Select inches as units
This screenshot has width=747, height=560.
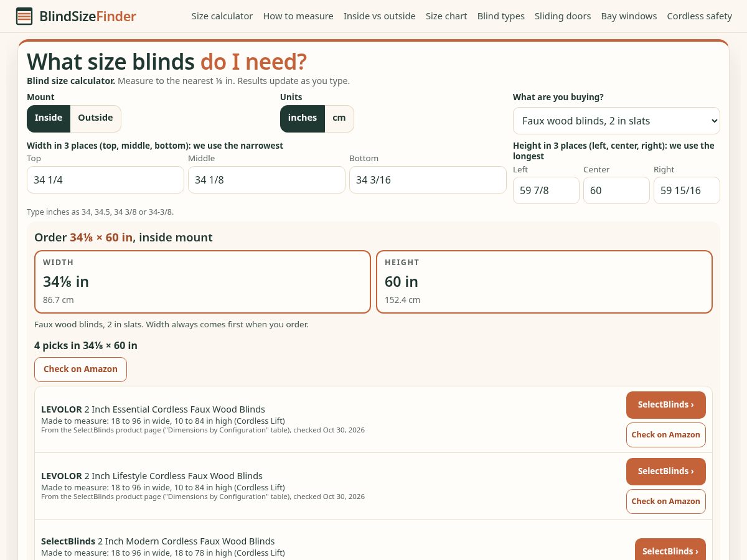click(x=303, y=118)
